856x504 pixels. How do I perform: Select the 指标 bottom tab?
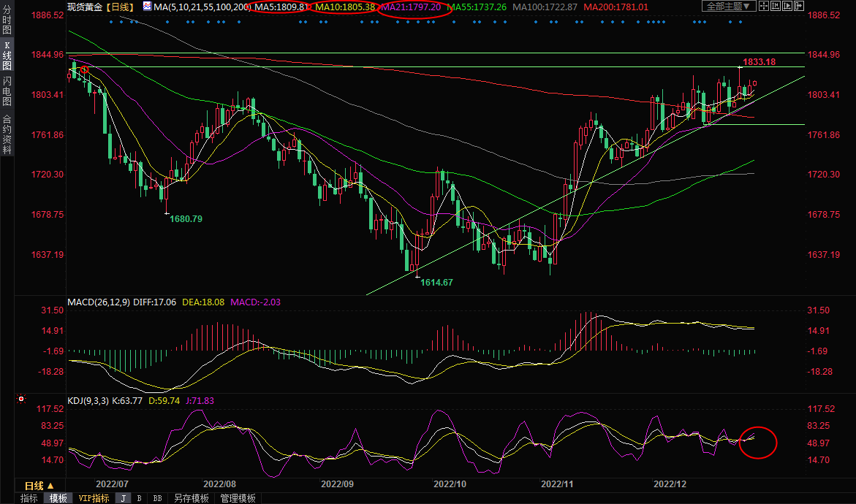[x=29, y=498]
